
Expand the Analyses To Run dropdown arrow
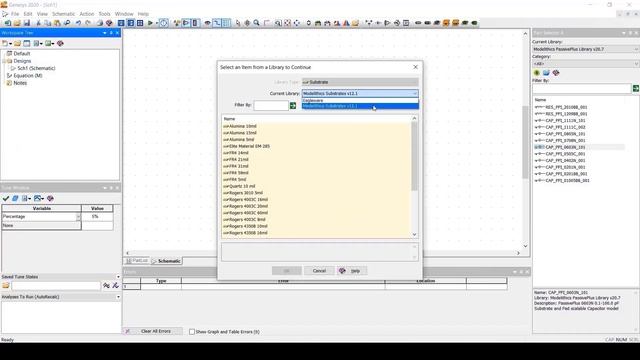(x=118, y=297)
